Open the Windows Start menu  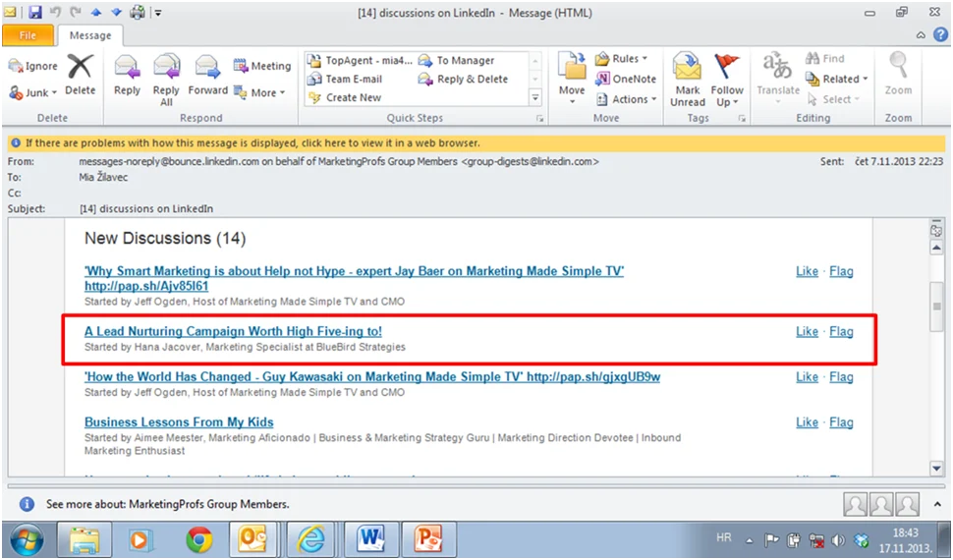[27, 540]
